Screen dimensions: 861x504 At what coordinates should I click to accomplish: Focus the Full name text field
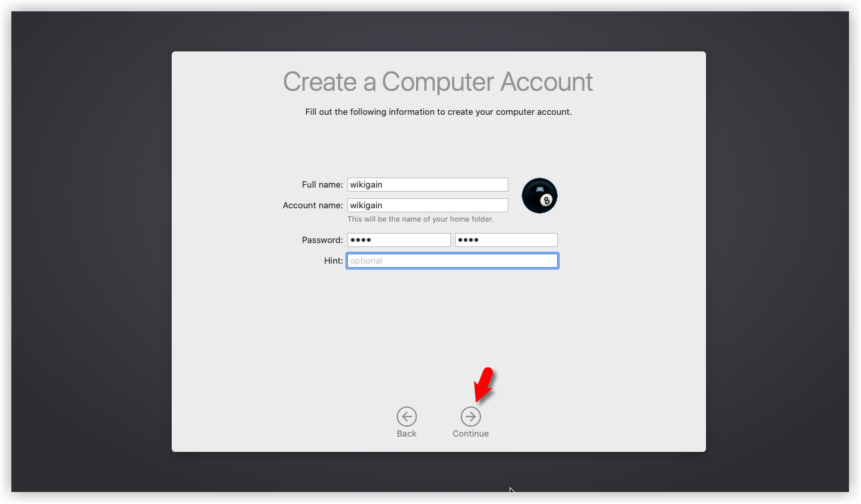point(427,185)
